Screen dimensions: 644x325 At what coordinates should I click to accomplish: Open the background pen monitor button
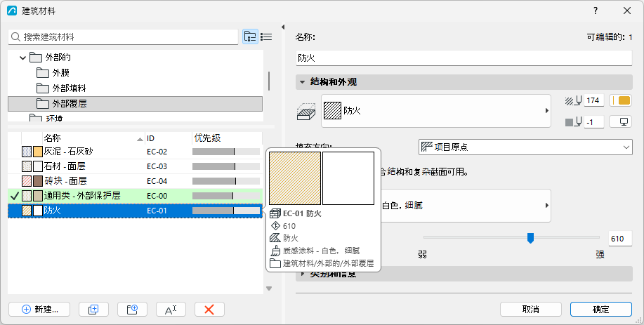tap(621, 122)
